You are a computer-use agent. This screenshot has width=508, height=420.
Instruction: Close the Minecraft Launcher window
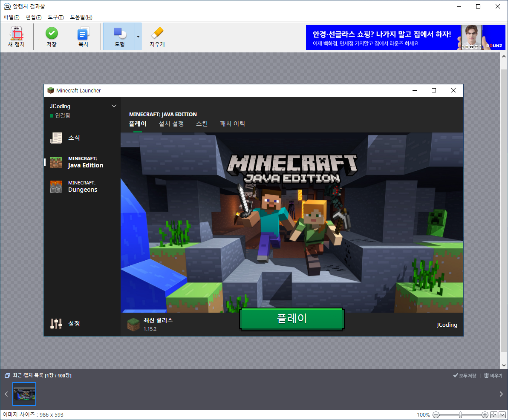(x=453, y=90)
